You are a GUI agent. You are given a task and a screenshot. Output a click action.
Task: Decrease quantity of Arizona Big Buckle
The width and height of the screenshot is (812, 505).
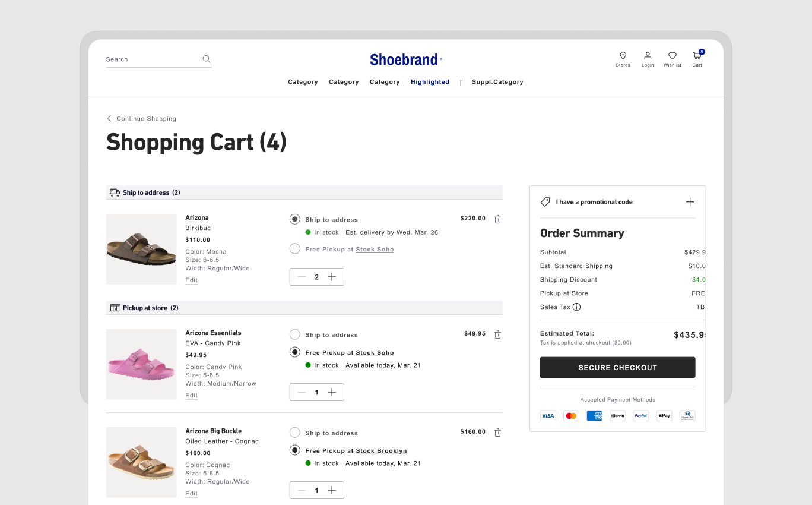[x=302, y=490]
